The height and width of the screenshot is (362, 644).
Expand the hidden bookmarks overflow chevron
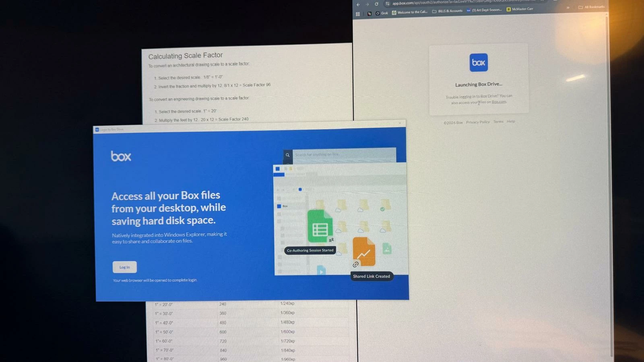pos(568,8)
